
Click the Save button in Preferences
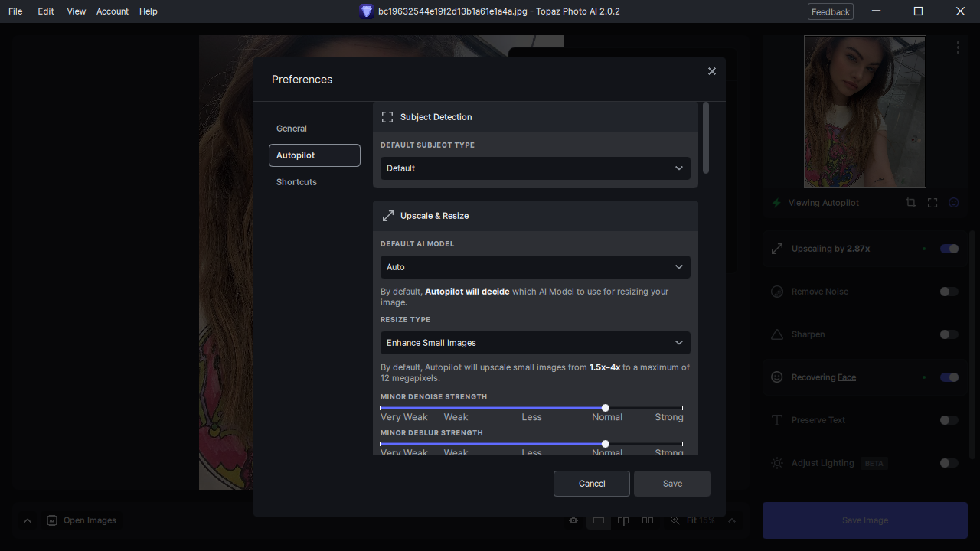672,484
